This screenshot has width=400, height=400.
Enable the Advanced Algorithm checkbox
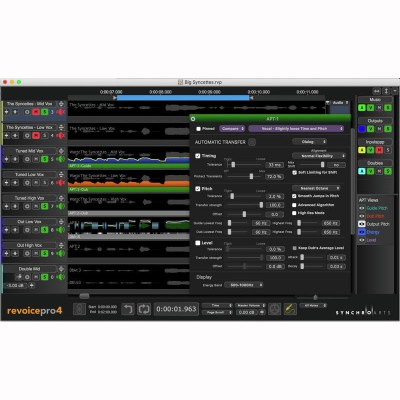[x=294, y=205]
